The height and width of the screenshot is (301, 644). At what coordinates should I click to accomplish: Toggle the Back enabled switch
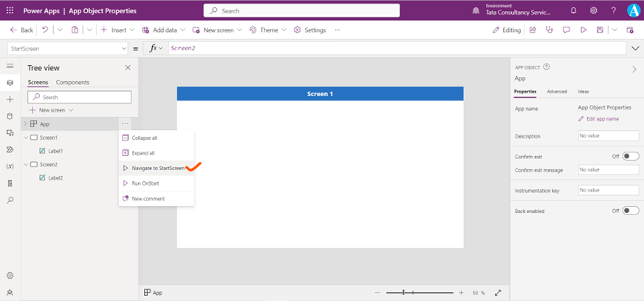(x=630, y=211)
